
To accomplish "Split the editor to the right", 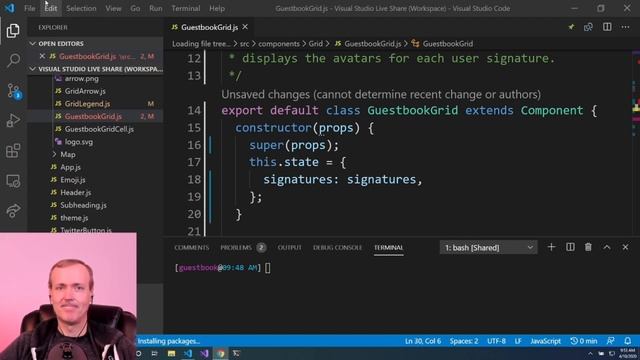I will (607, 27).
